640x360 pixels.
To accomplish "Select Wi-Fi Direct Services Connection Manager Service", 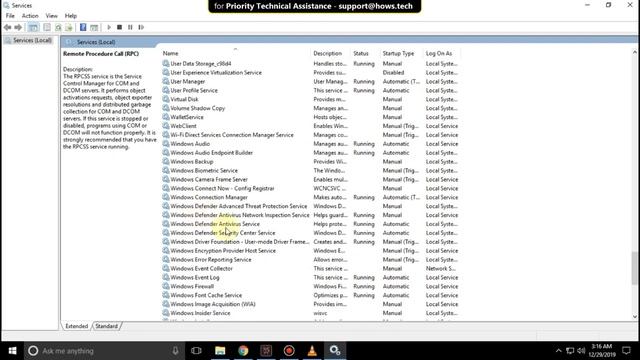I will coord(310,135).
